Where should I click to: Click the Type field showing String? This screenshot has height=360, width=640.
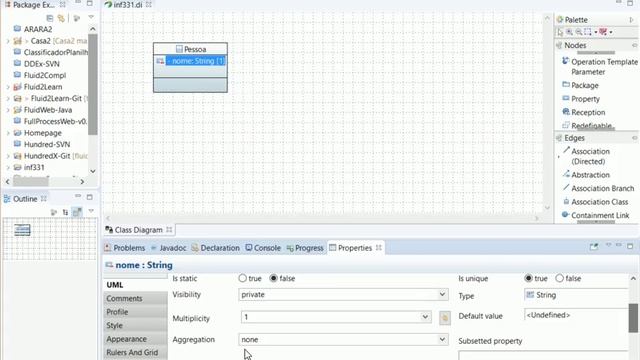pyautogui.click(x=576, y=295)
